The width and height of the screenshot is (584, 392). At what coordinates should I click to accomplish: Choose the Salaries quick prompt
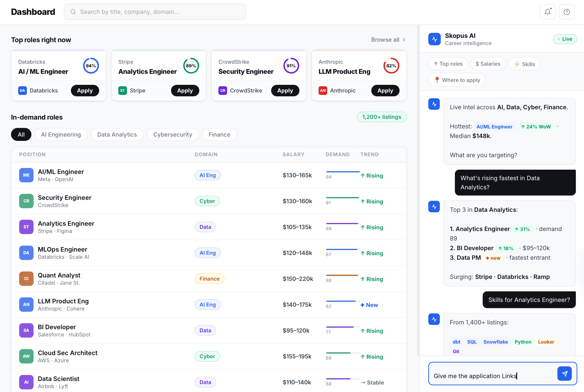pos(488,64)
